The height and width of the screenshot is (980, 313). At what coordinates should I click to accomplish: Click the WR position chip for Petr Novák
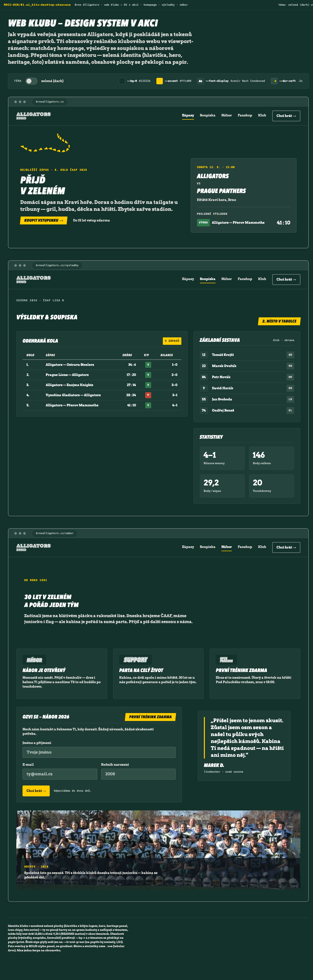point(290,377)
